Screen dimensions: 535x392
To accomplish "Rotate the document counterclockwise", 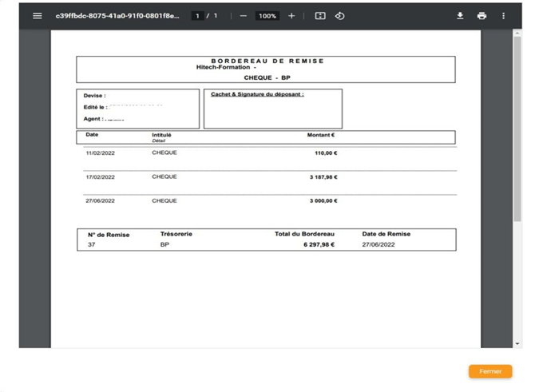I will coord(339,16).
